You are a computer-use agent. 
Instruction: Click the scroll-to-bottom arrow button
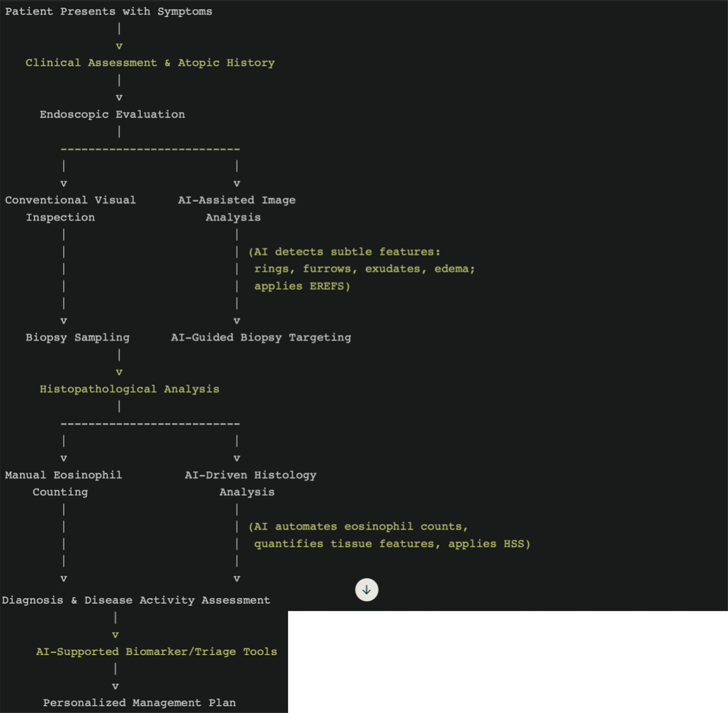[x=366, y=590]
